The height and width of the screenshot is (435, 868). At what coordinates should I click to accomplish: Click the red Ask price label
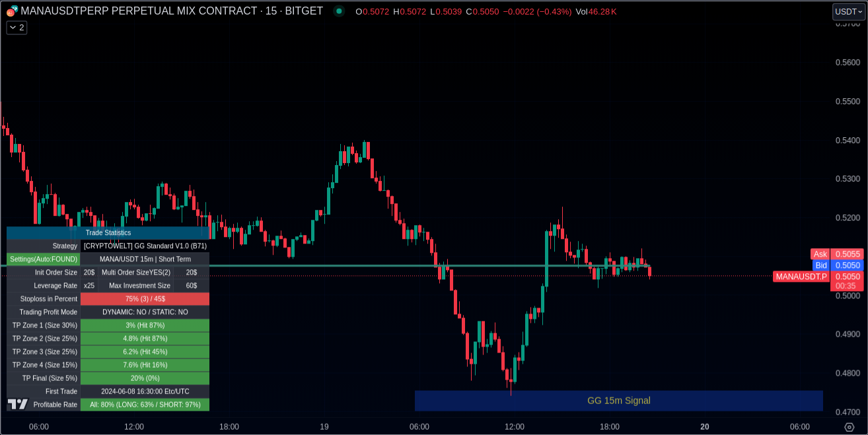[820, 254]
